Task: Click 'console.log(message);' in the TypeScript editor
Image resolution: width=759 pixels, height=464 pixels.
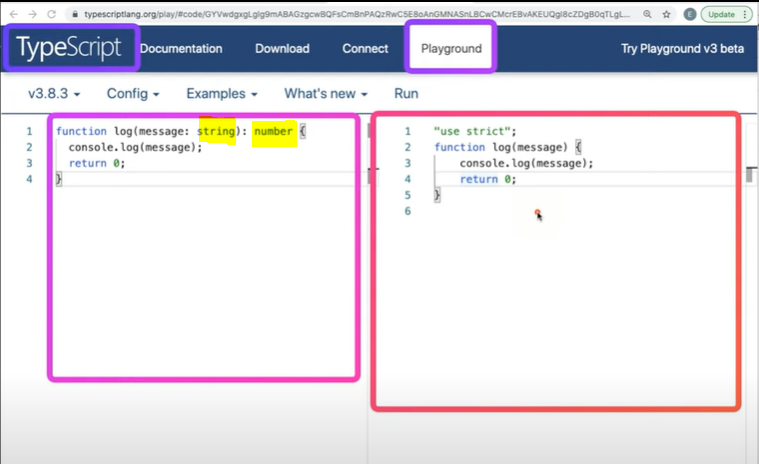Action: click(136, 147)
